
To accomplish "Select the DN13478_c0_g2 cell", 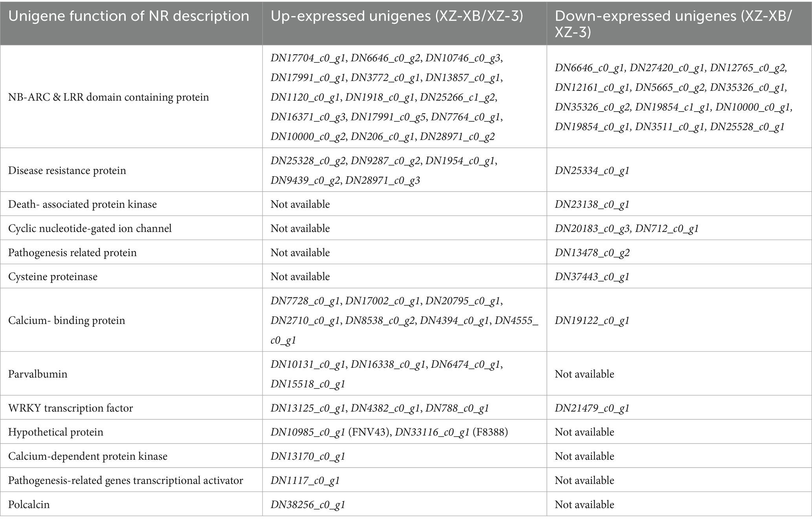I will click(x=592, y=253).
